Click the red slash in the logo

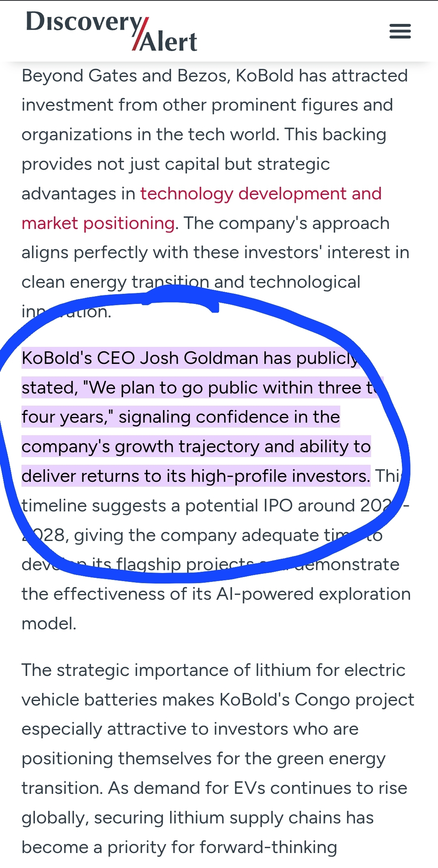coord(140,34)
